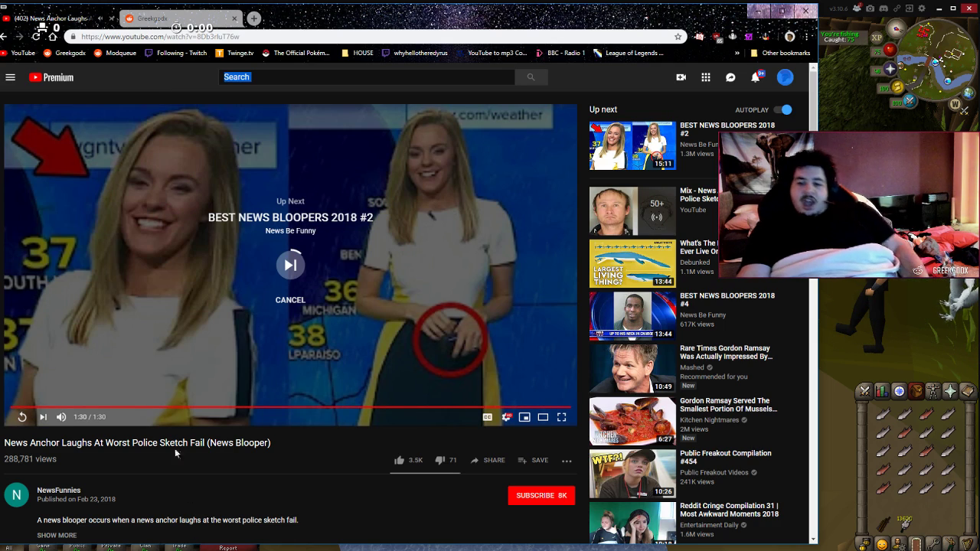The image size is (980, 551).
Task: Open the blue account avatar menu
Action: [x=785, y=77]
